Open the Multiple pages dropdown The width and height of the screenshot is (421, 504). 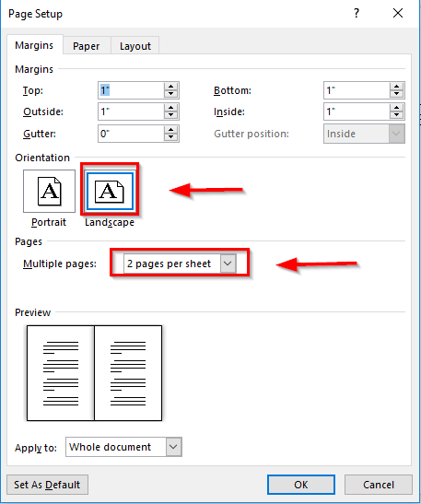(x=180, y=264)
